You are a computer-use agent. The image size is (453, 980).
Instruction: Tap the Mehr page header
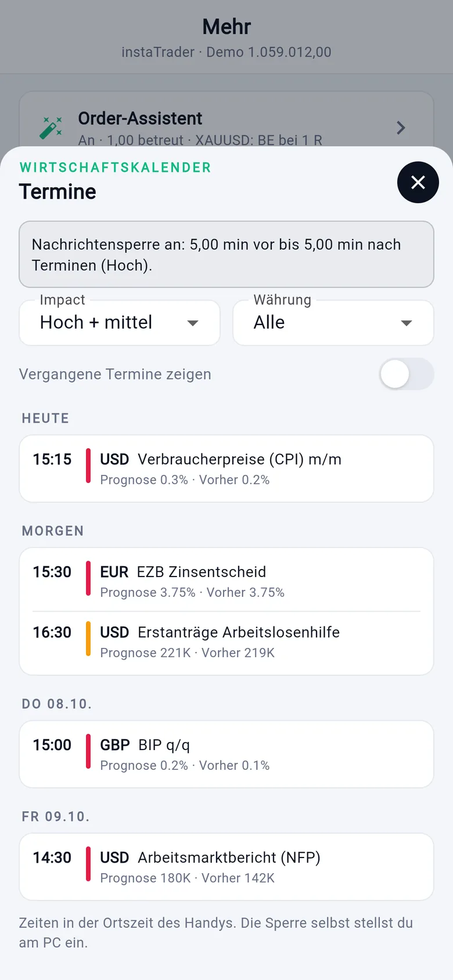tap(227, 27)
